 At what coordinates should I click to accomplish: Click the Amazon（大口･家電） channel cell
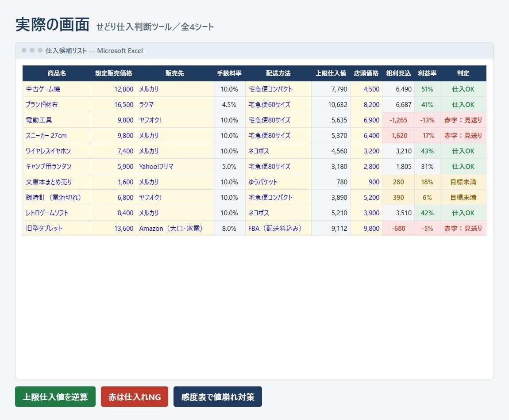coord(174,228)
